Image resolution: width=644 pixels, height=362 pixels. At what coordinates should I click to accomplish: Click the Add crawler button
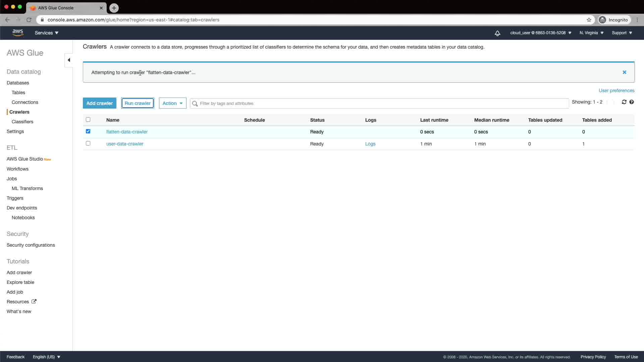point(99,103)
